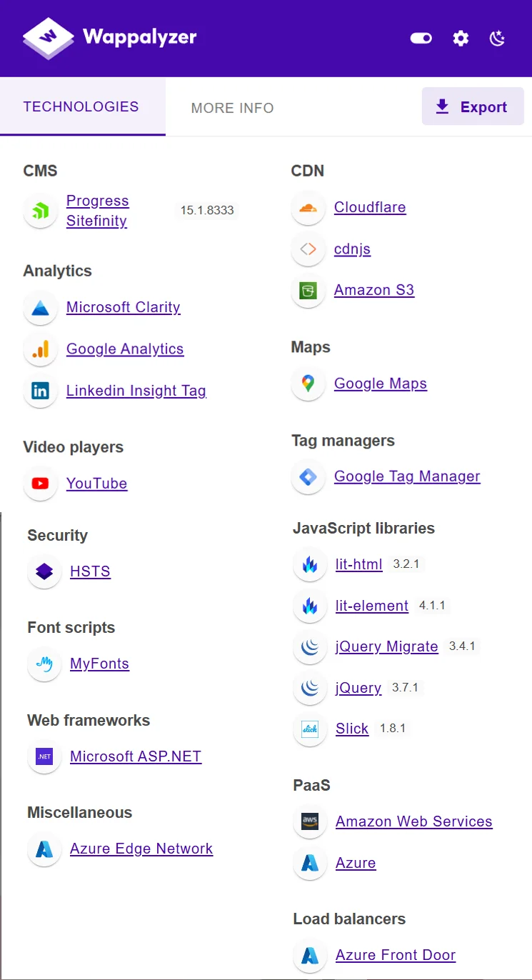This screenshot has width=532, height=980.
Task: Open the Google Analytics link
Action: coord(125,349)
